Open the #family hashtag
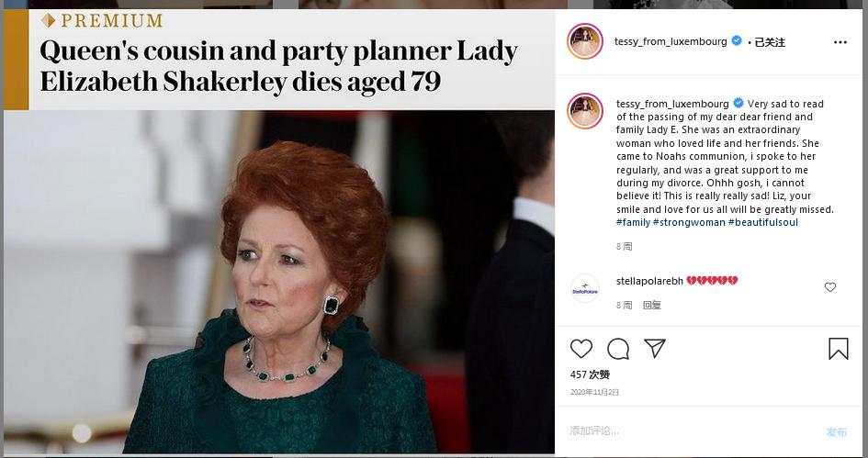Screen dimensions: 868x458 tap(633, 223)
